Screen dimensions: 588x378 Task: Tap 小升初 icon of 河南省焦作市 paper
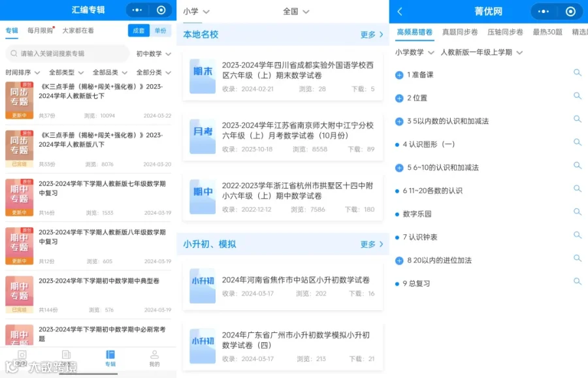pos(203,286)
